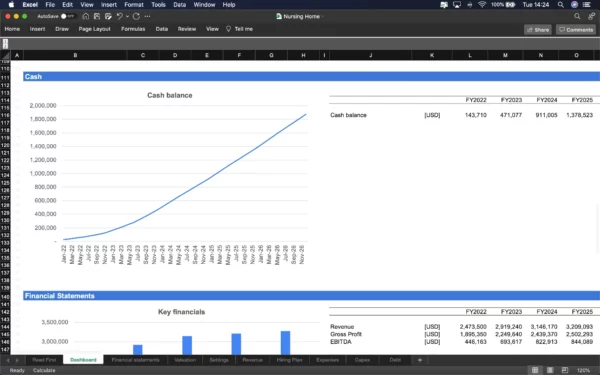Select Revenue FY2022 value 2,473,500

473,327
